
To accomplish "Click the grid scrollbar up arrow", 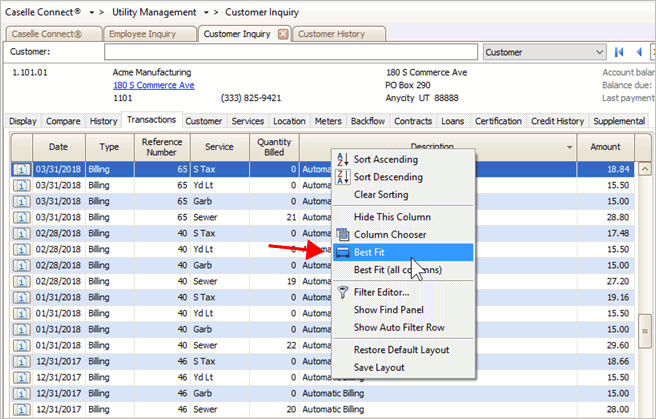I will (x=645, y=169).
